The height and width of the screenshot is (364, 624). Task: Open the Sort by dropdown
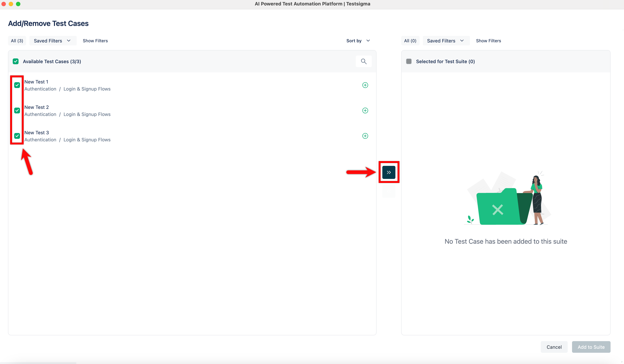pyautogui.click(x=358, y=41)
